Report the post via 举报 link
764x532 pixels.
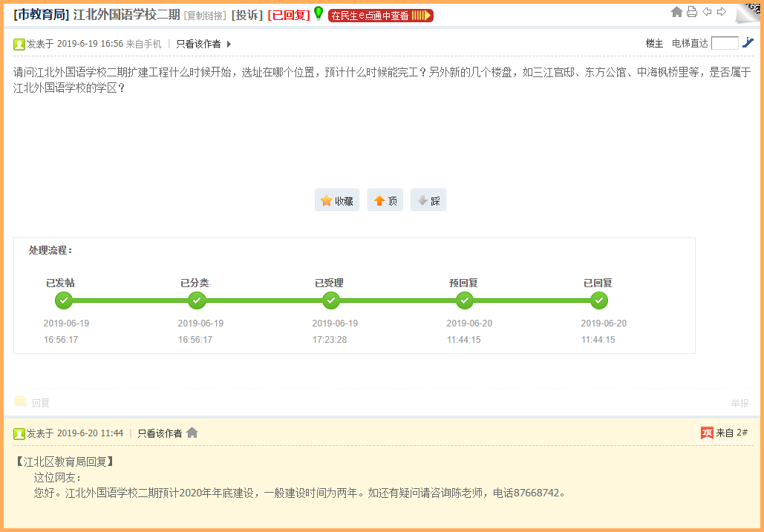click(x=739, y=403)
